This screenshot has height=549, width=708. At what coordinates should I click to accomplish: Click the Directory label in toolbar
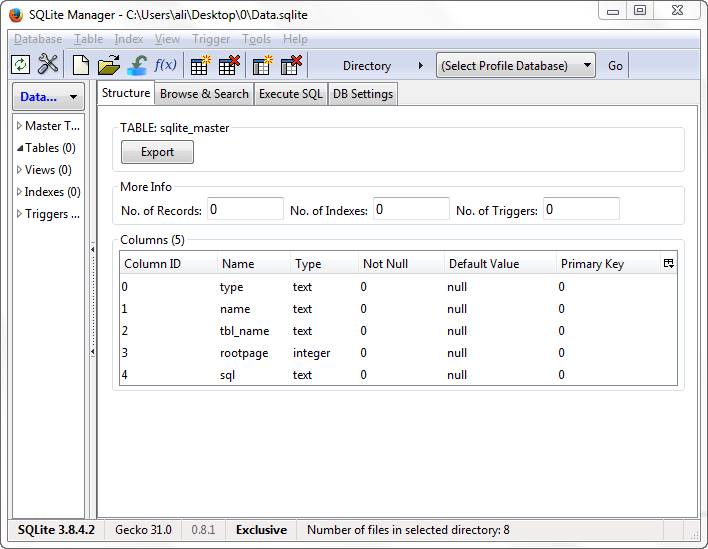[x=367, y=65]
